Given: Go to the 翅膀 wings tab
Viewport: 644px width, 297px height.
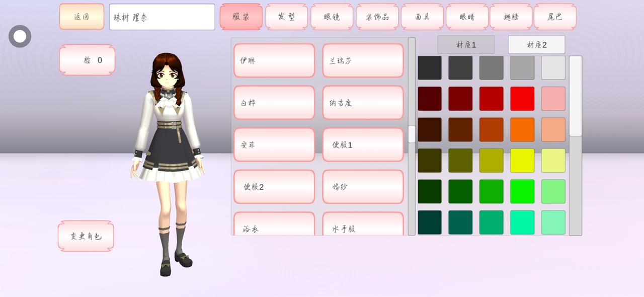Looking at the screenshot, I should tap(511, 17).
